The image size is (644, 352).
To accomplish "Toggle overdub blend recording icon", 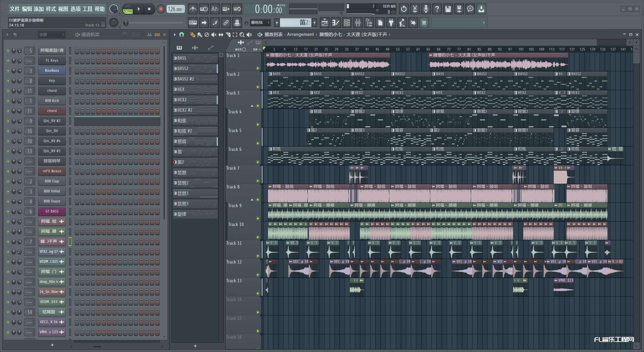I will (226, 9).
